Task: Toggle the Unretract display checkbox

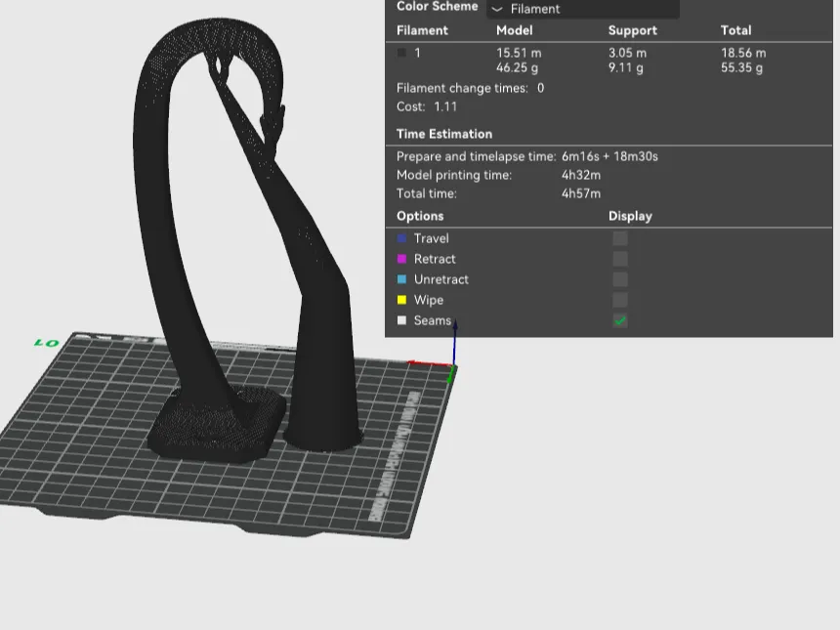Action: [x=620, y=279]
